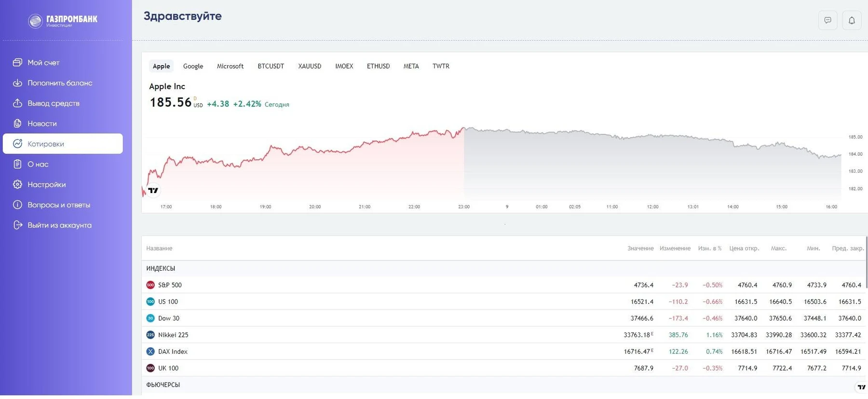Open Вывод средств page
The height and width of the screenshot is (399, 868).
click(63, 103)
